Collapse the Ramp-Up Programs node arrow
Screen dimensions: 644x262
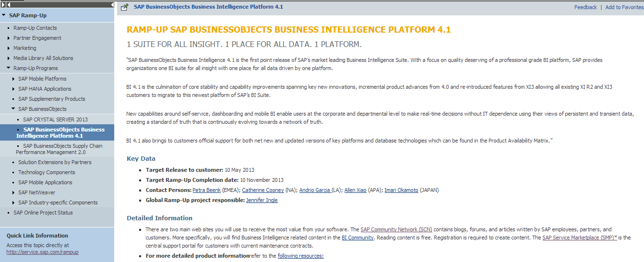(x=9, y=68)
